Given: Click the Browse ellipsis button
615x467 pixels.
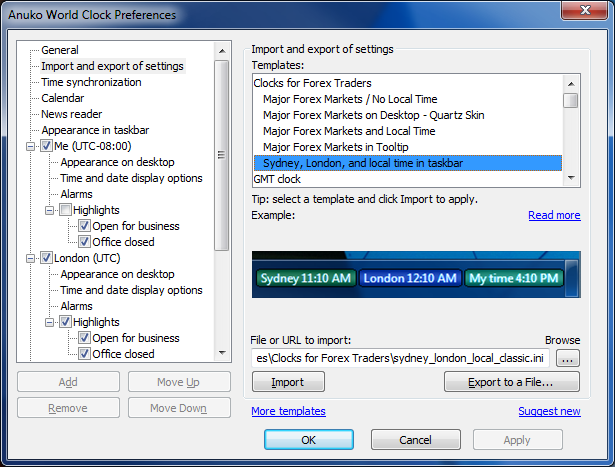Looking at the screenshot, I should (x=568, y=358).
